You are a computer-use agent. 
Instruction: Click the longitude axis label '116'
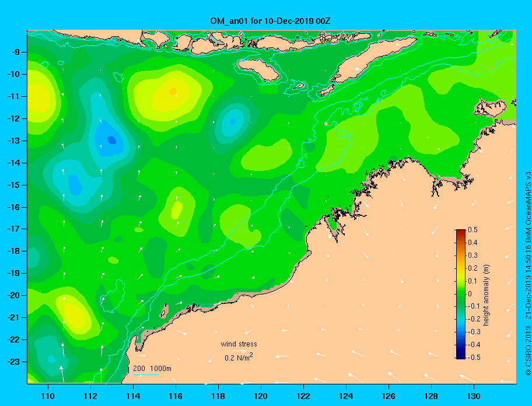point(176,396)
